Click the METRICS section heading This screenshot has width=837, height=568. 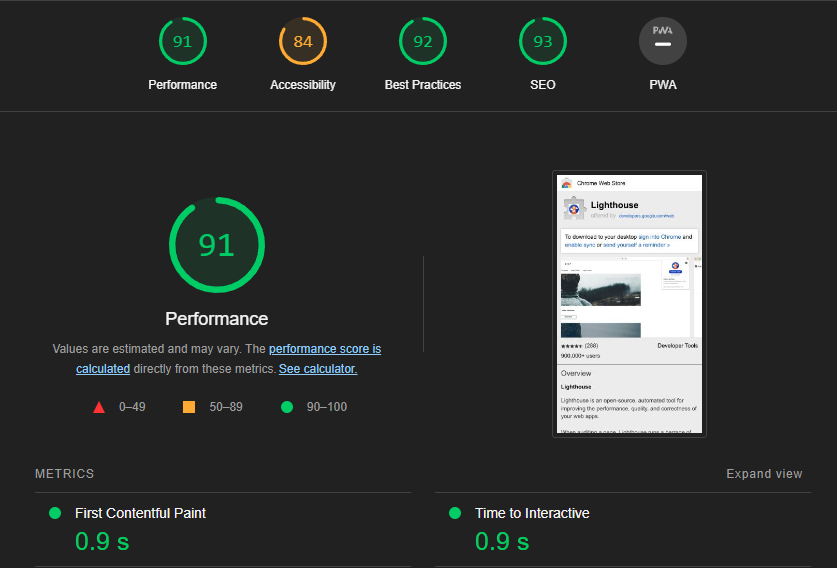point(65,474)
